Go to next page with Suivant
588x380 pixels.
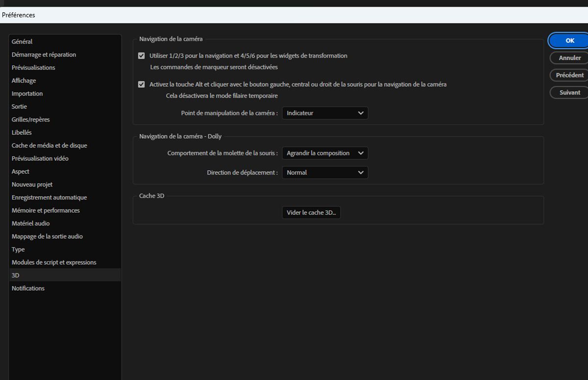coord(569,93)
